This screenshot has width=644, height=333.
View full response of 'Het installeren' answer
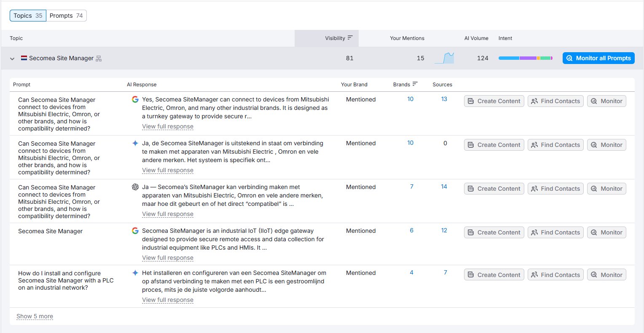click(168, 300)
